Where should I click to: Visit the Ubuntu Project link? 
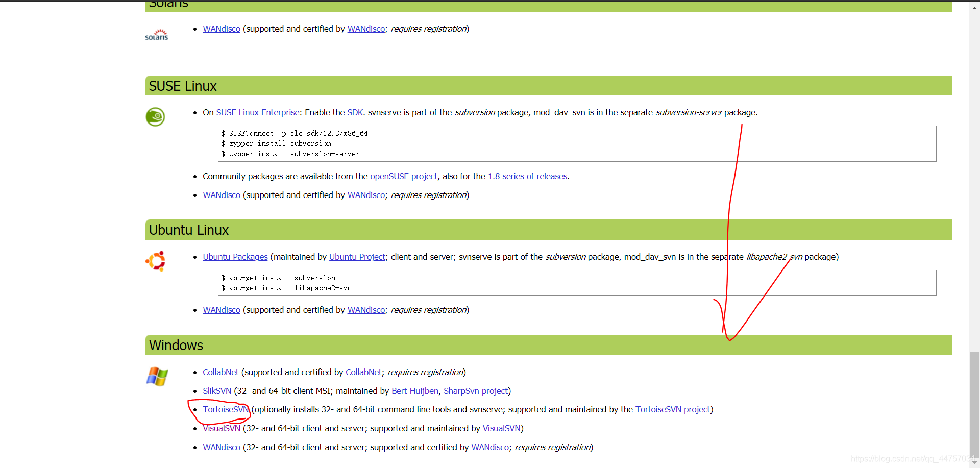coord(357,257)
